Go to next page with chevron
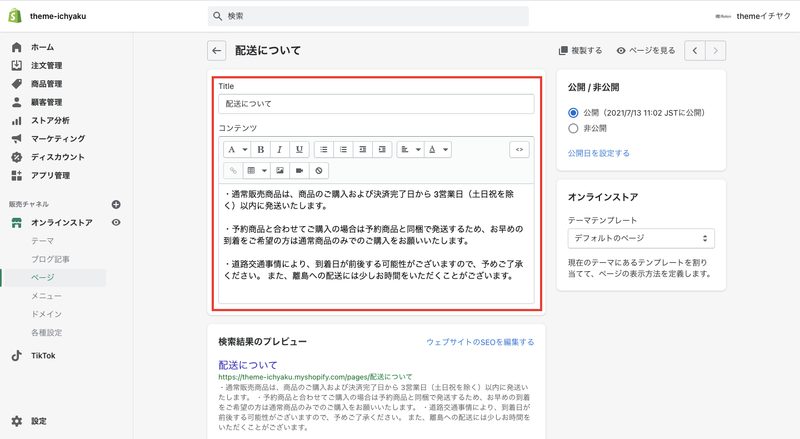This screenshot has width=800, height=439. tap(715, 51)
